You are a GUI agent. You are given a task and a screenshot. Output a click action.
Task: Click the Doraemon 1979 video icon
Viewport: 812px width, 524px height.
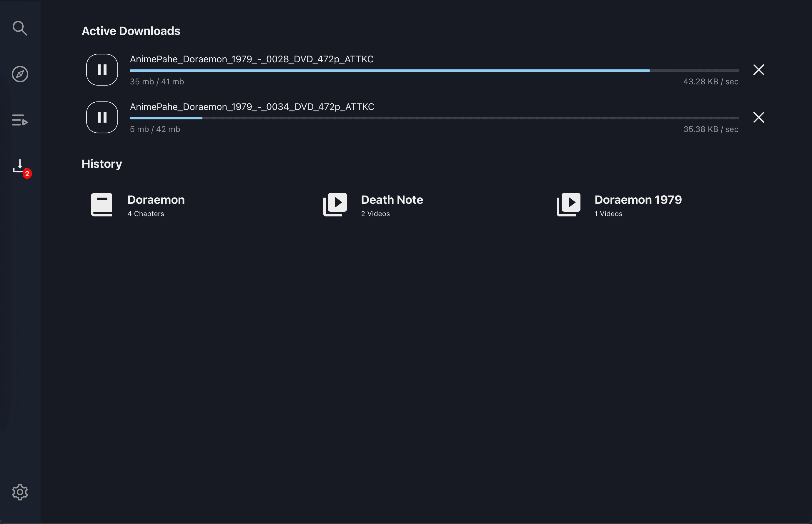(x=568, y=204)
